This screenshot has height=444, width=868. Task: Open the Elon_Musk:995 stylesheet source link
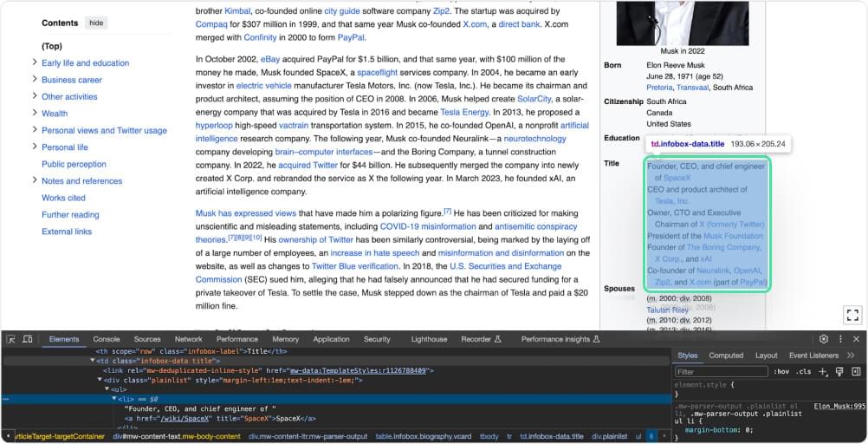(x=839, y=407)
